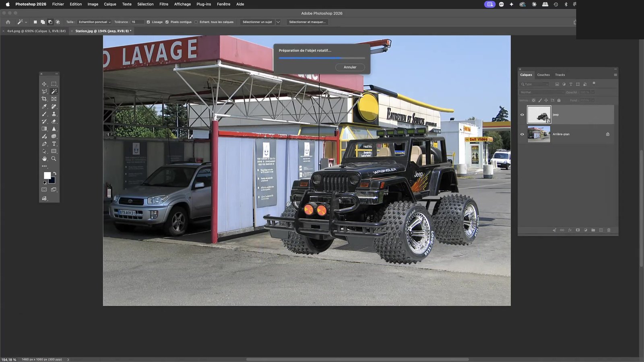Image resolution: width=644 pixels, height=362 pixels.
Task: Choose Add to selection mode
Action: (x=43, y=22)
